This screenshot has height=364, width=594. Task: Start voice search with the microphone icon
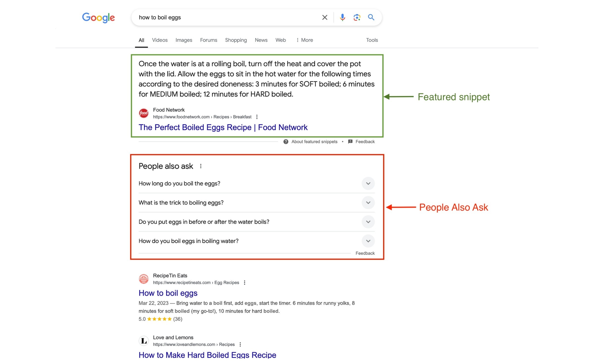[x=342, y=17]
